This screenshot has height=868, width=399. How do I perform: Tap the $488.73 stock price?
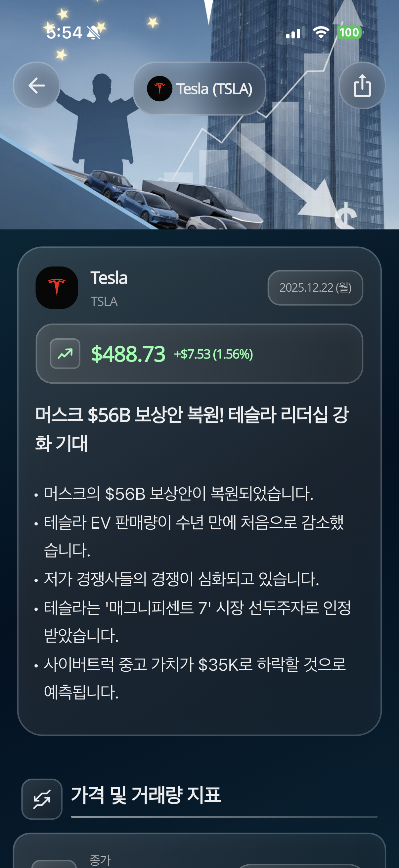[x=128, y=354]
